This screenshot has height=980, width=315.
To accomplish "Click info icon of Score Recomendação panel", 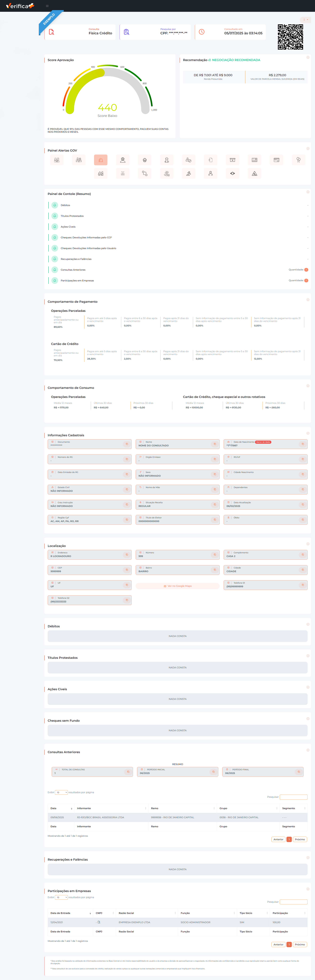I will tap(308, 58).
